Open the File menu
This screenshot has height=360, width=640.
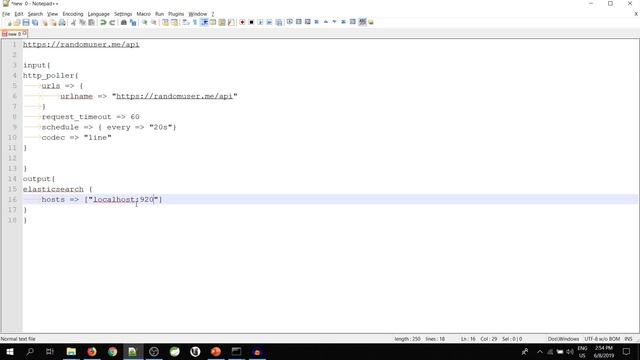6,14
